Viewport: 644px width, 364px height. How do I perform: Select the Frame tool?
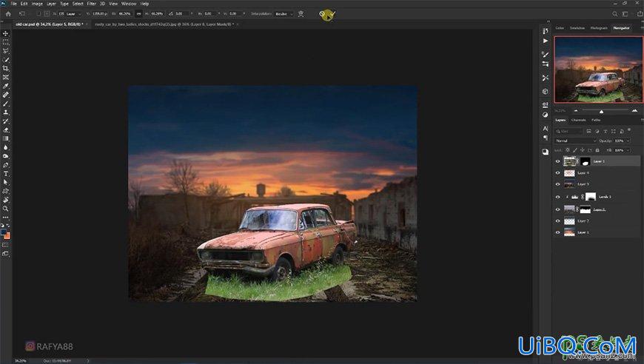6,77
